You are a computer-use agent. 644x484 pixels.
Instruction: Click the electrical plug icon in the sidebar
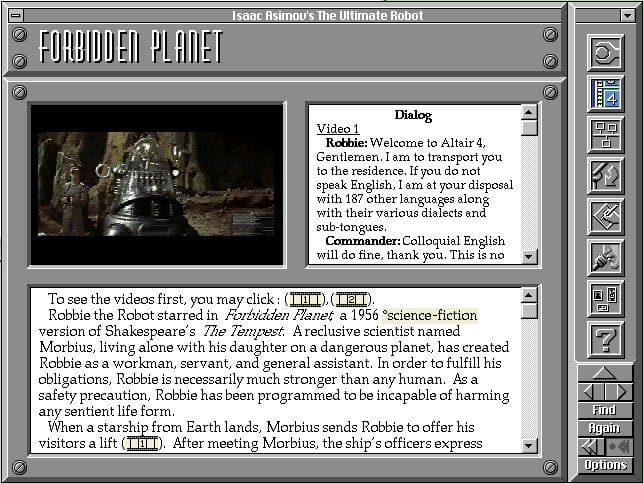point(605,257)
